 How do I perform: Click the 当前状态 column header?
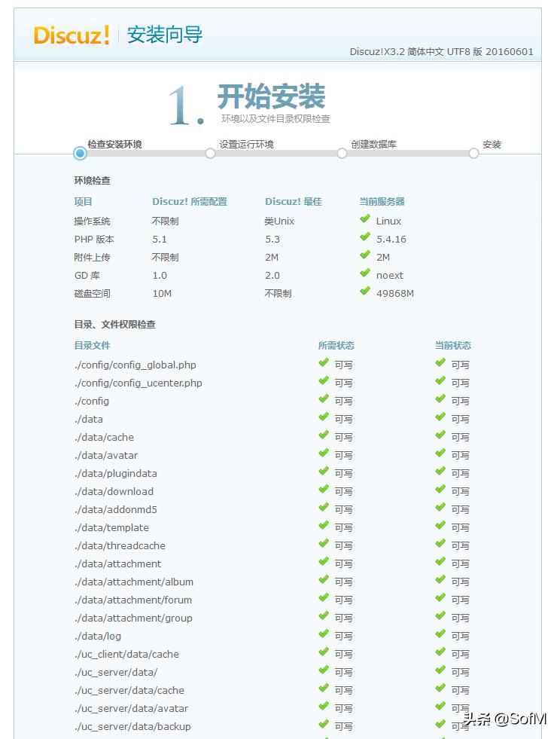tap(453, 346)
